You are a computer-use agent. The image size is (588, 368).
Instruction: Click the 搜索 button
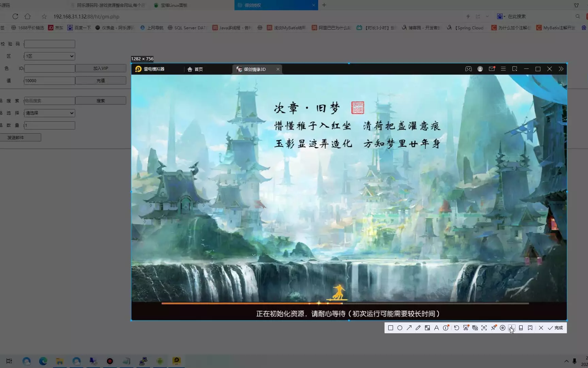coord(101,101)
